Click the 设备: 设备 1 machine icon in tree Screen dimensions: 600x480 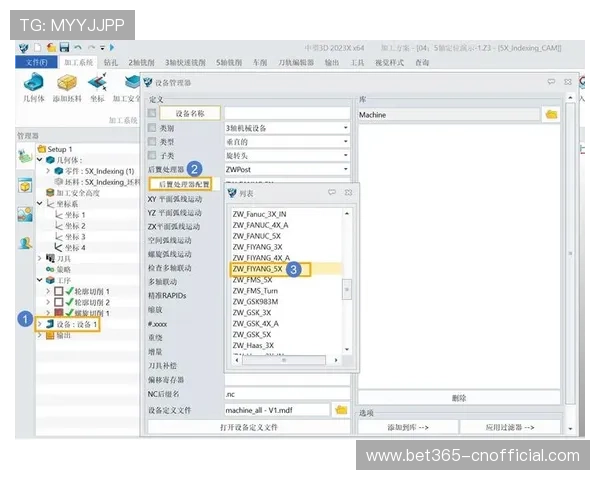coord(50,324)
